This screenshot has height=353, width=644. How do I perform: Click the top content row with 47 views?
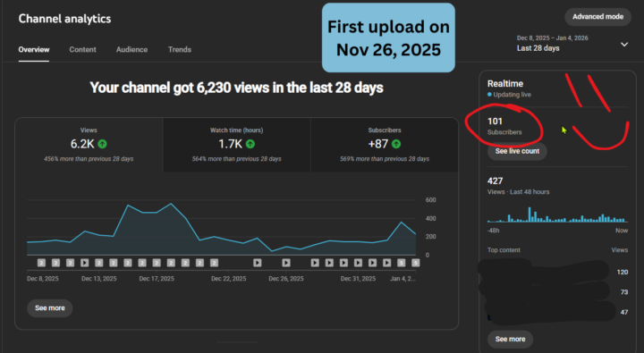(x=557, y=312)
